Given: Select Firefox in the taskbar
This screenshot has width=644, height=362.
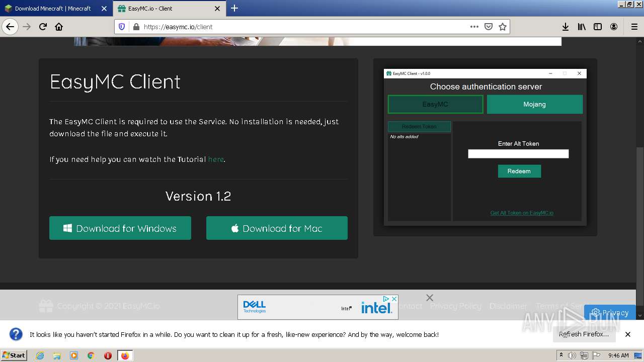Looking at the screenshot, I should coord(125,355).
